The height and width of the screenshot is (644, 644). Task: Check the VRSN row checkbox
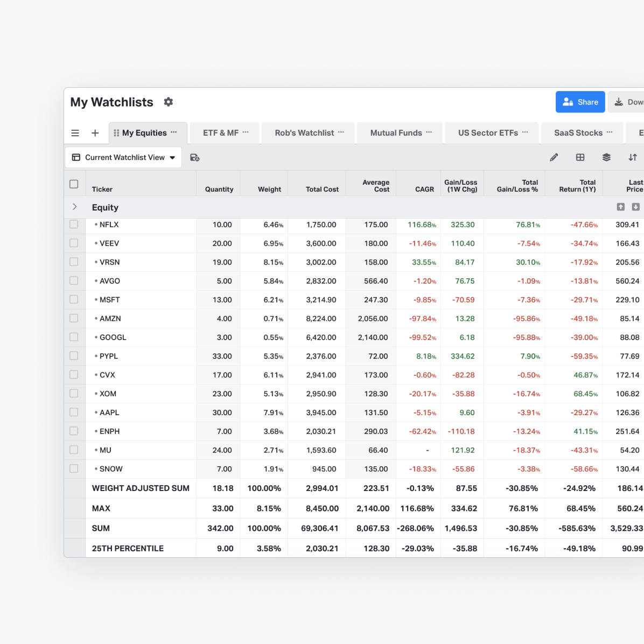pyautogui.click(x=74, y=262)
